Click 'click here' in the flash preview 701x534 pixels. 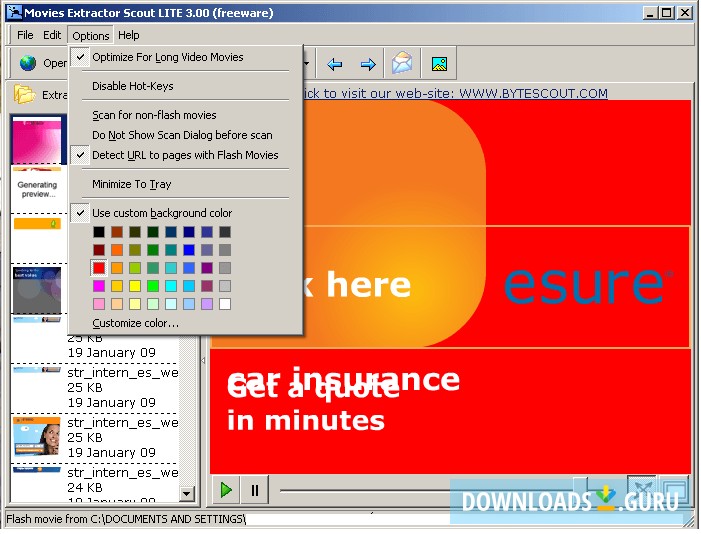coord(357,284)
